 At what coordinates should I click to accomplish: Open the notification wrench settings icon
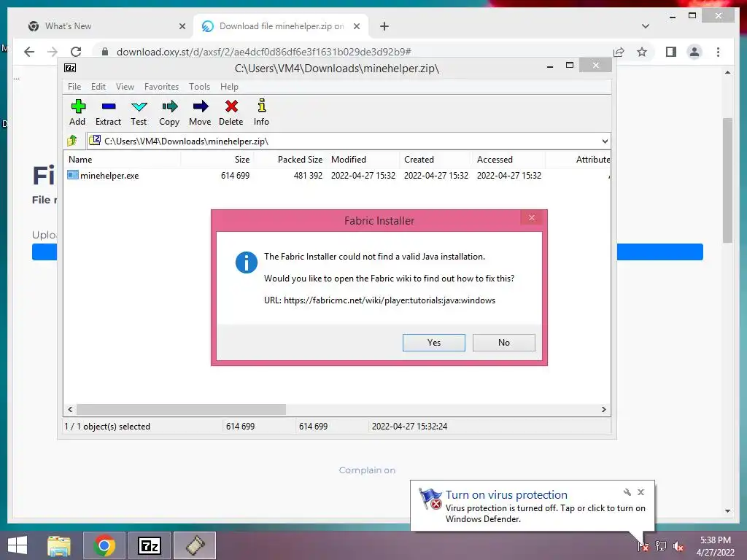click(x=627, y=492)
